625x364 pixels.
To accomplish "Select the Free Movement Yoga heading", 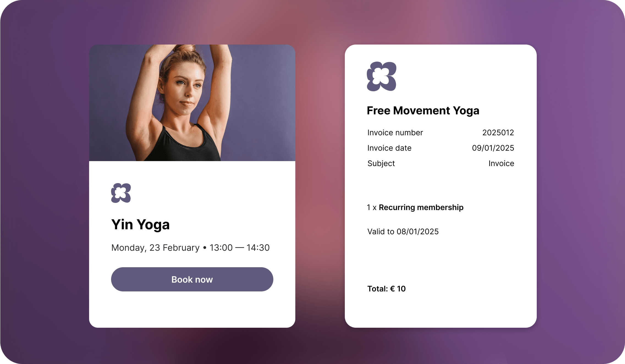I will 423,111.
